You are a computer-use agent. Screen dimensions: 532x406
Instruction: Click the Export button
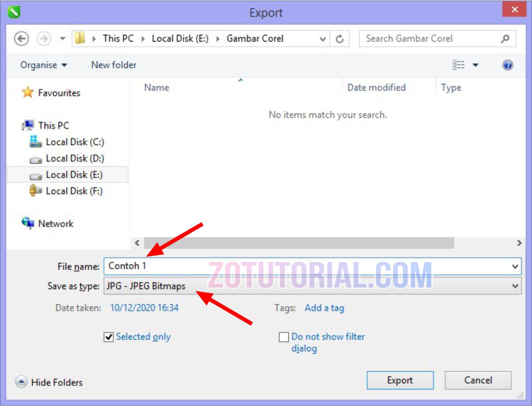(x=400, y=380)
